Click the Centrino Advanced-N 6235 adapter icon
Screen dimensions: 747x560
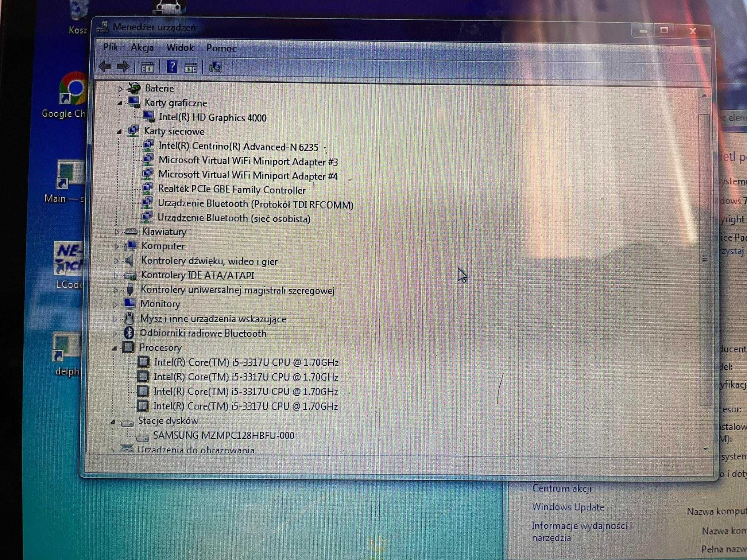click(148, 145)
